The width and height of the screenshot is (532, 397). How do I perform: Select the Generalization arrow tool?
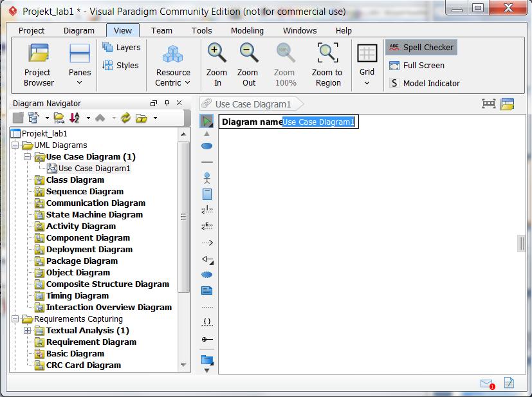[x=207, y=259]
